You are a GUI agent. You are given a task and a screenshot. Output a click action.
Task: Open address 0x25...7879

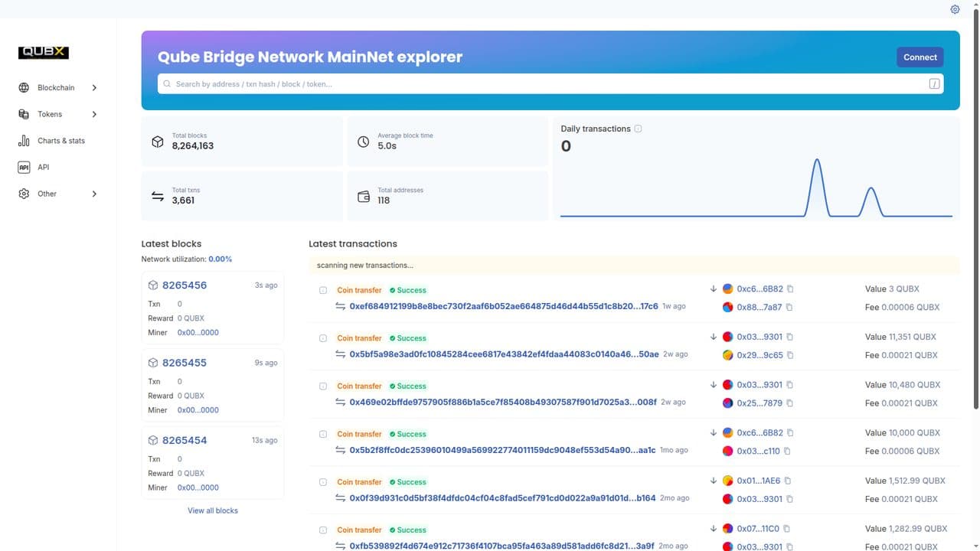(x=759, y=403)
